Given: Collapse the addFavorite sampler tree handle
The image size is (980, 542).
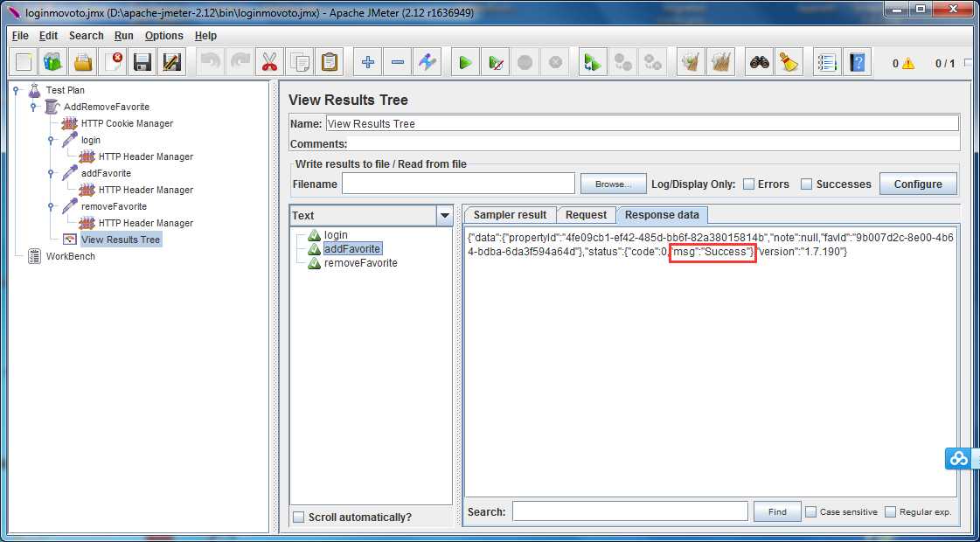Looking at the screenshot, I should pyautogui.click(x=51, y=173).
